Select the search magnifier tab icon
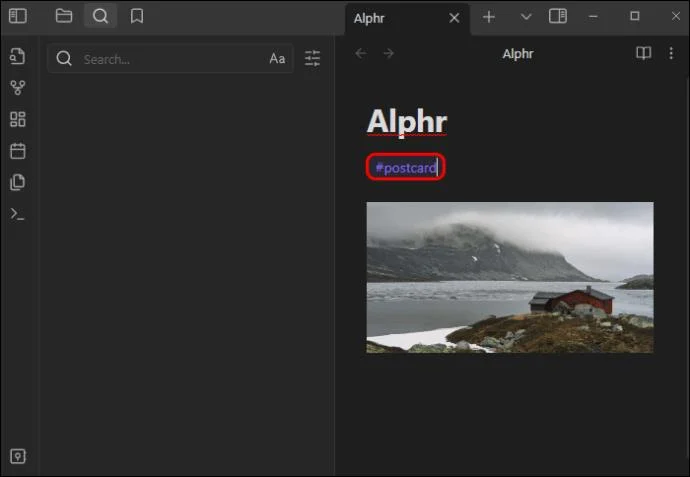 click(x=100, y=16)
